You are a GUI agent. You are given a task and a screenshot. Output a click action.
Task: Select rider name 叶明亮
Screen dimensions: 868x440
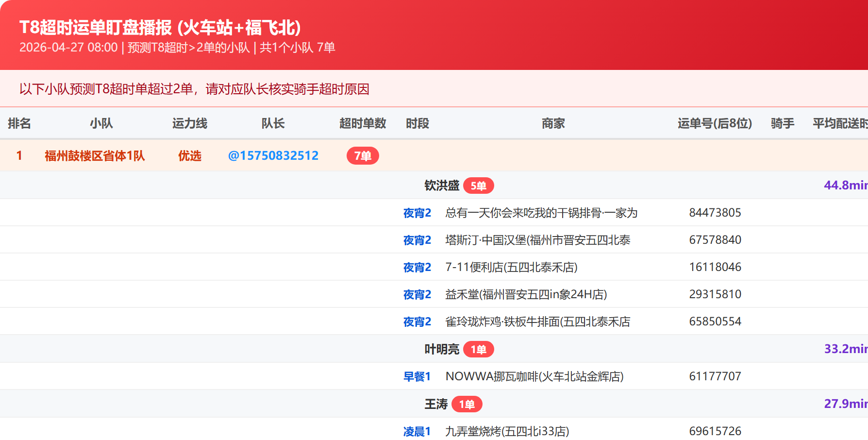point(442,349)
